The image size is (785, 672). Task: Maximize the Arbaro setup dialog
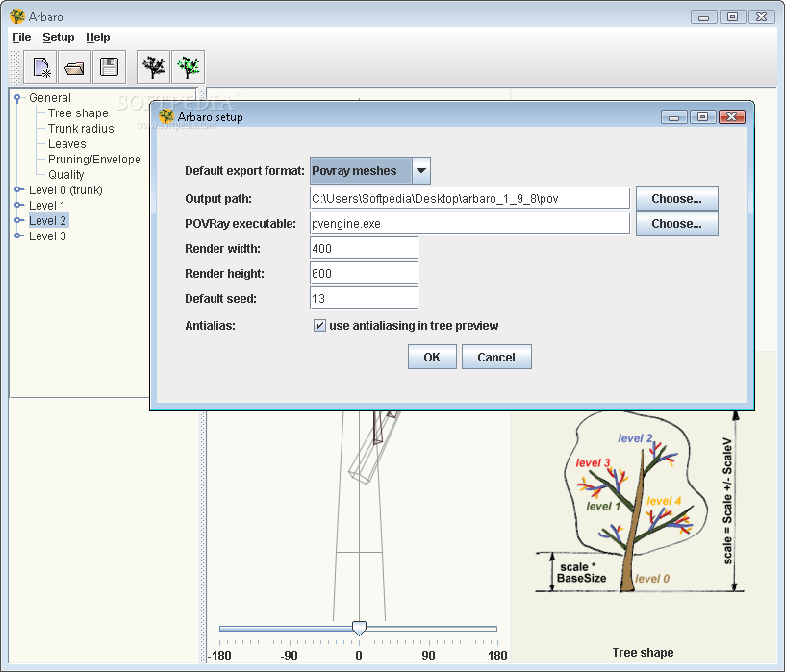click(x=703, y=117)
